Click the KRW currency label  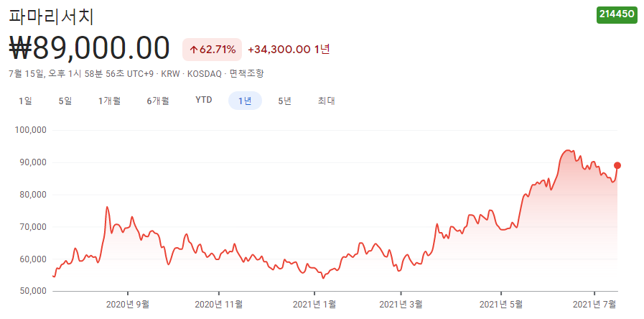click(170, 75)
